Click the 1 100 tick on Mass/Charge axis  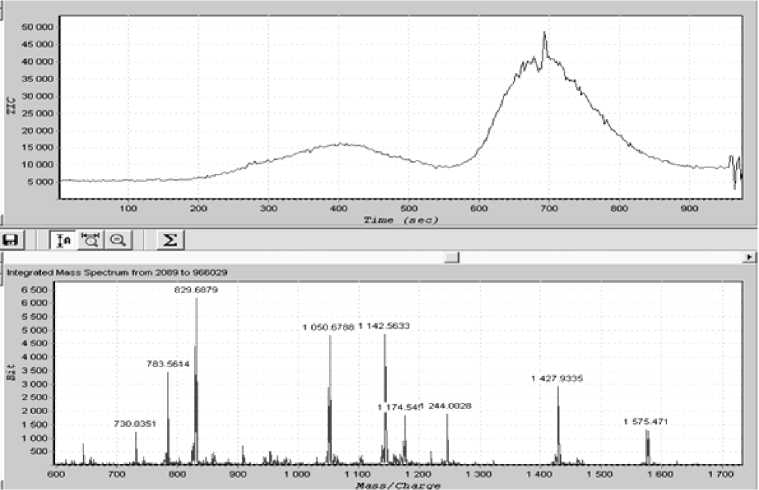point(358,474)
